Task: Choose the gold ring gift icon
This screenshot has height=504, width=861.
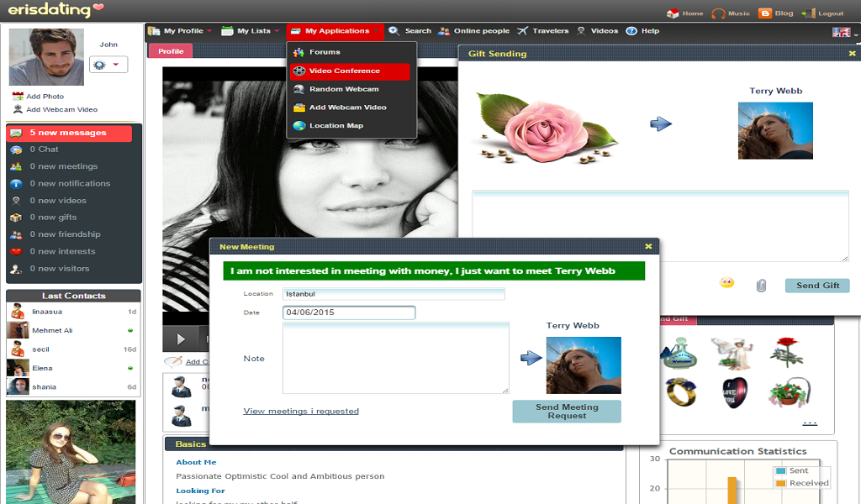Action: [681, 391]
